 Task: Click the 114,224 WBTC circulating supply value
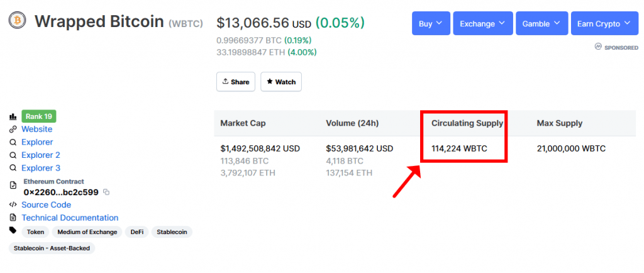(459, 148)
